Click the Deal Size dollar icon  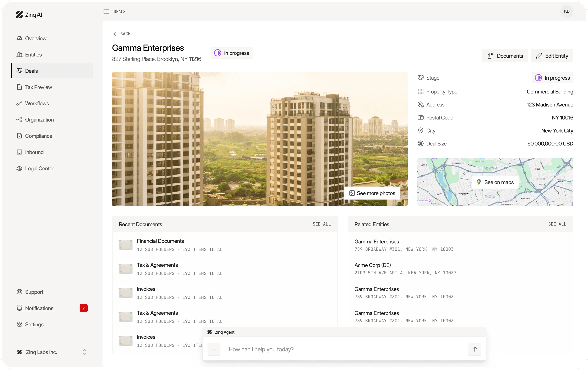tap(420, 143)
